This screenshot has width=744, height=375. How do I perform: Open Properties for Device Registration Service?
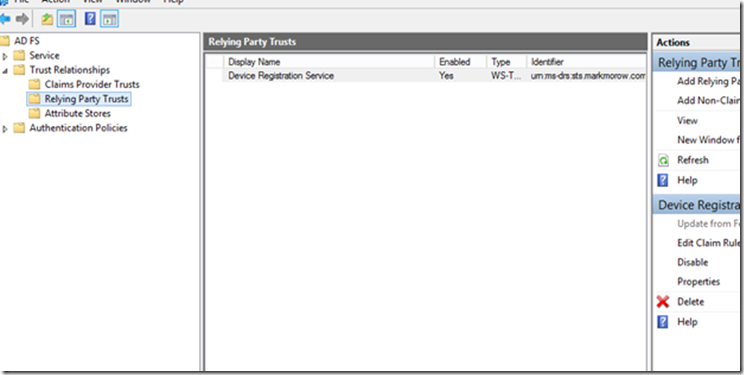698,282
